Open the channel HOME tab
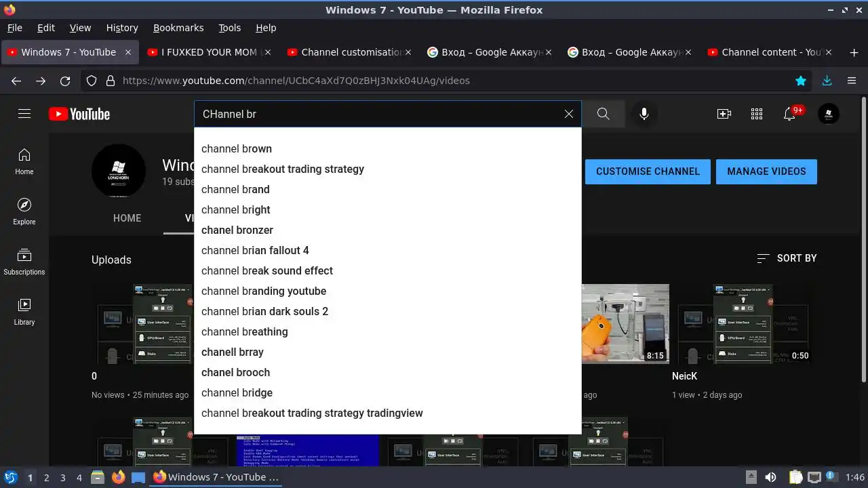 [127, 218]
